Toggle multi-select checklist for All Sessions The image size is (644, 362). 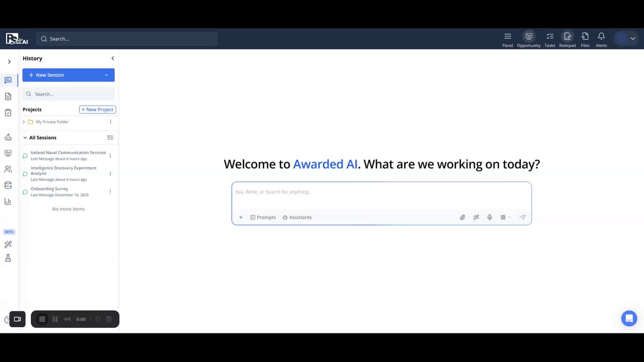[110, 138]
